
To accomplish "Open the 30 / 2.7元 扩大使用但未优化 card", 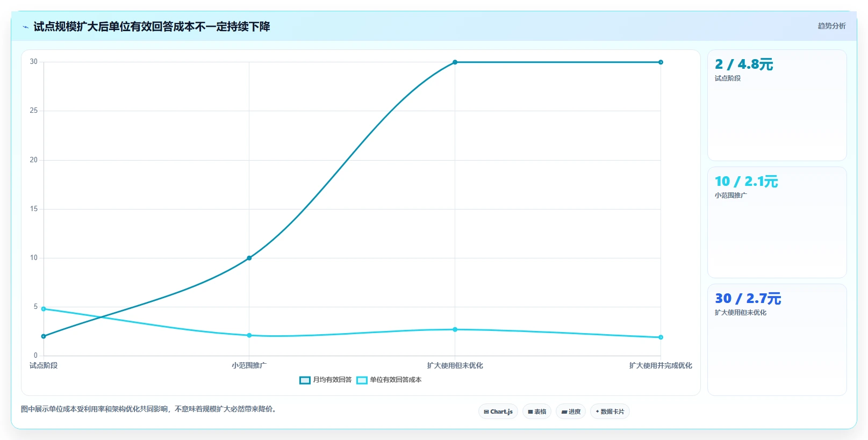I will pyautogui.click(x=777, y=340).
